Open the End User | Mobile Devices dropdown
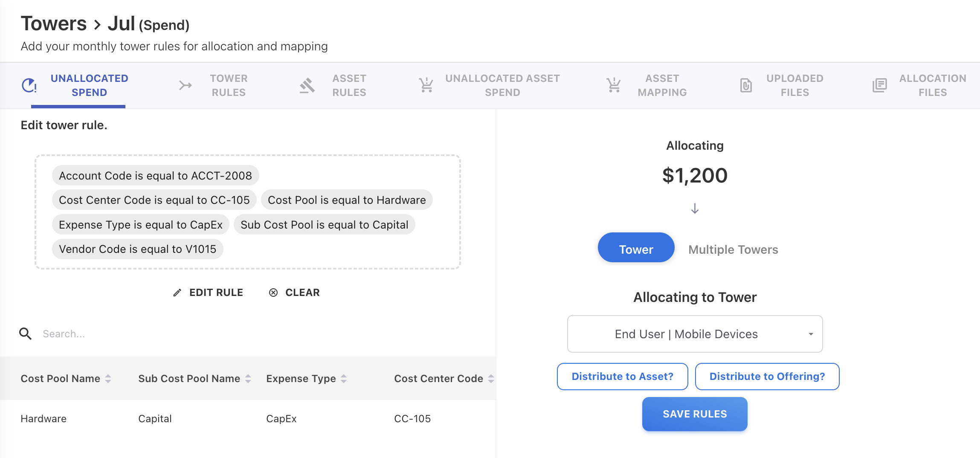Screen dimensions: 980x458 (695, 334)
